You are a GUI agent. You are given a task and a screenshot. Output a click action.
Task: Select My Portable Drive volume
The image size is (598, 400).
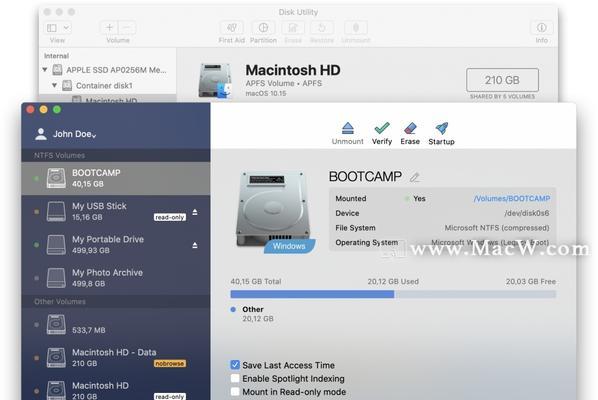(116, 245)
